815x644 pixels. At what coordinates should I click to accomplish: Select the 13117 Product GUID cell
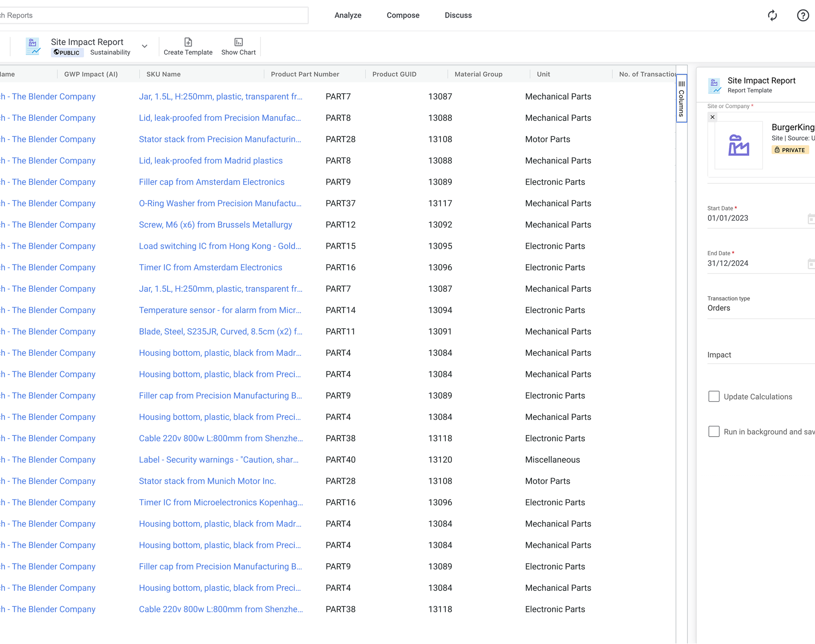coord(440,204)
